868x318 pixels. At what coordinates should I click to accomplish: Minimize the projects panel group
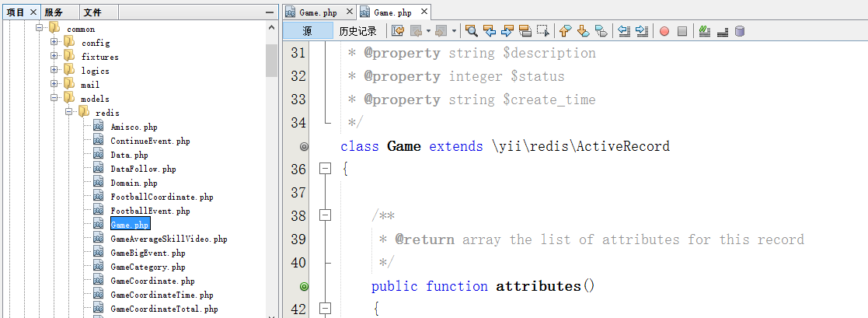pos(270,12)
